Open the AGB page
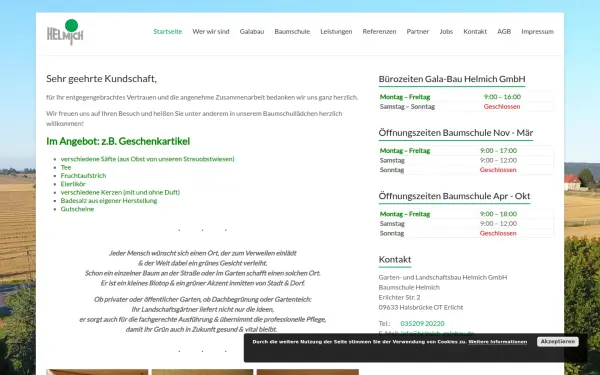Screen dimensions: 600x375 click(504, 31)
